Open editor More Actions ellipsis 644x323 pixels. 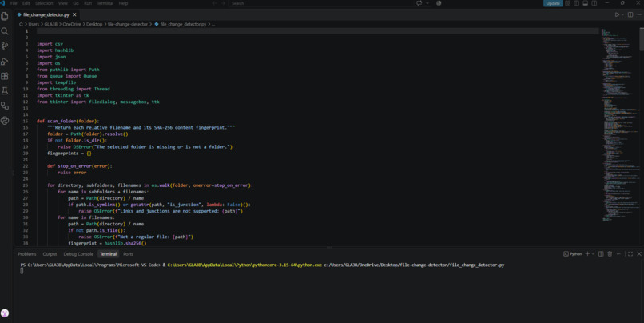pos(639,15)
